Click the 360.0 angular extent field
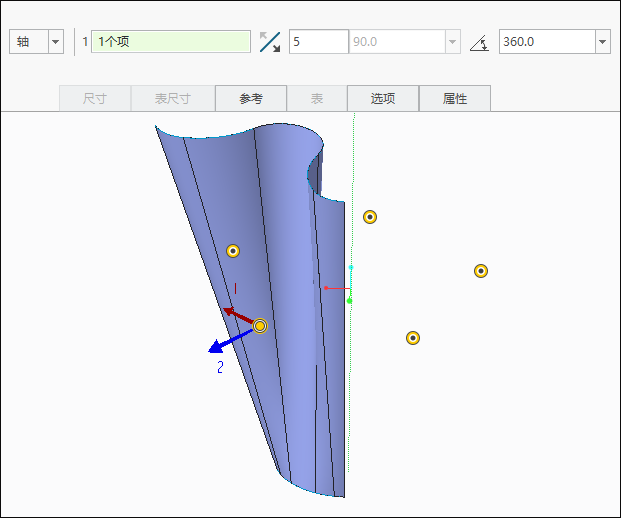This screenshot has height=518, width=621. 547,42
